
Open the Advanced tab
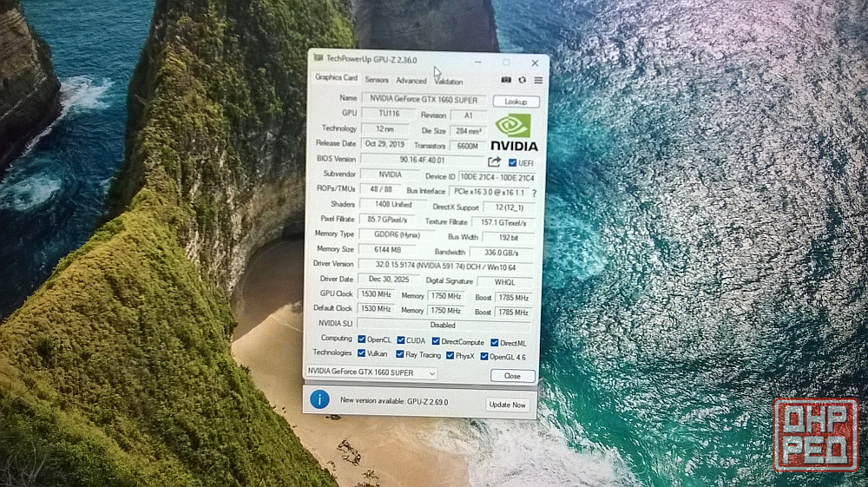pyautogui.click(x=411, y=81)
